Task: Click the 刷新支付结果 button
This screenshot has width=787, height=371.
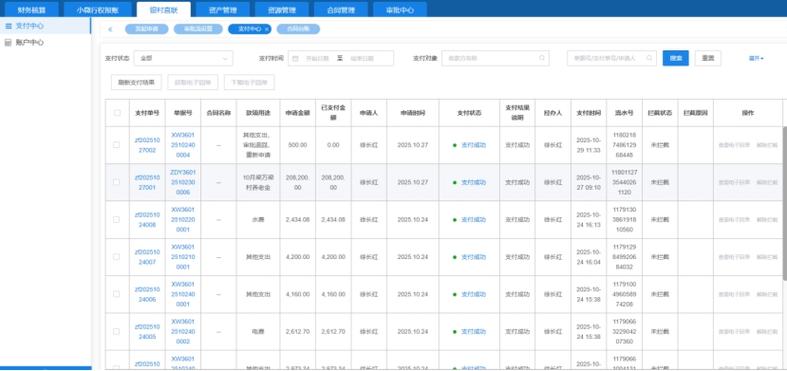Action: [136, 82]
